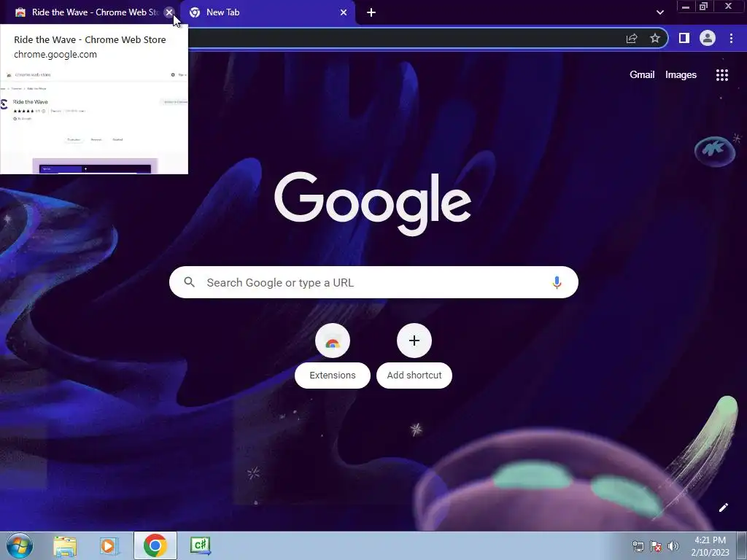Image resolution: width=747 pixels, height=560 pixels.
Task: Open the C# app on taskbar
Action: tap(200, 545)
